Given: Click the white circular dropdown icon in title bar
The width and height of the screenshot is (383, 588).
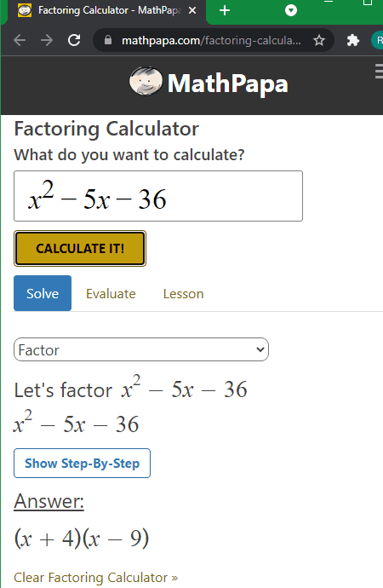Looking at the screenshot, I should click(x=291, y=10).
